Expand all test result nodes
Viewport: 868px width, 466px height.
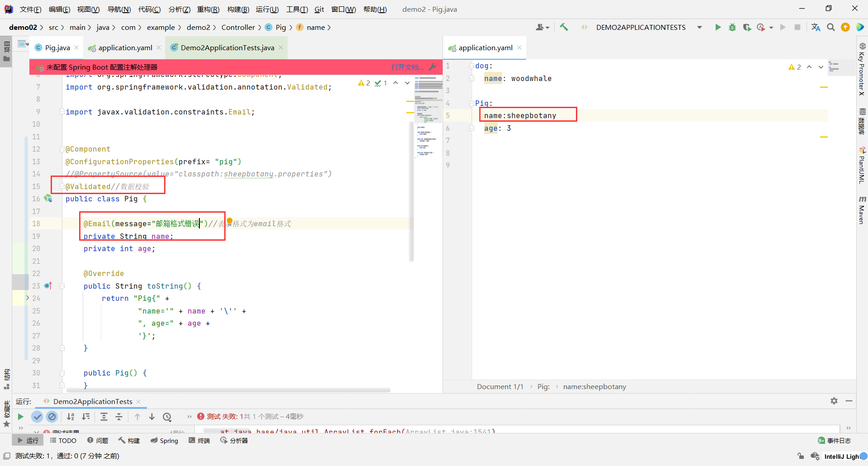pyautogui.click(x=104, y=417)
